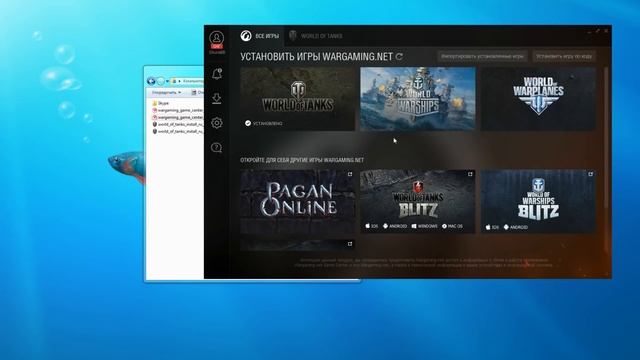Switch to the World of Tanks tab
640x360 pixels.
pyautogui.click(x=316, y=36)
